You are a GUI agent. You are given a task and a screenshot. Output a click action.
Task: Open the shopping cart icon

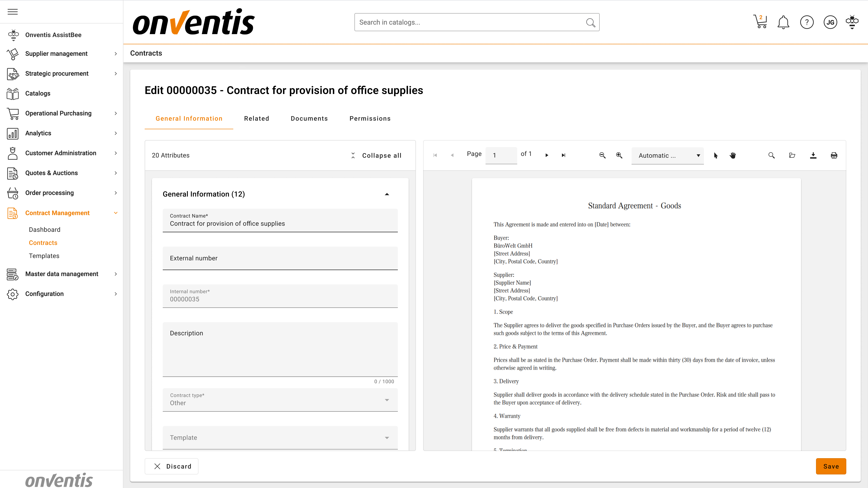tap(760, 22)
